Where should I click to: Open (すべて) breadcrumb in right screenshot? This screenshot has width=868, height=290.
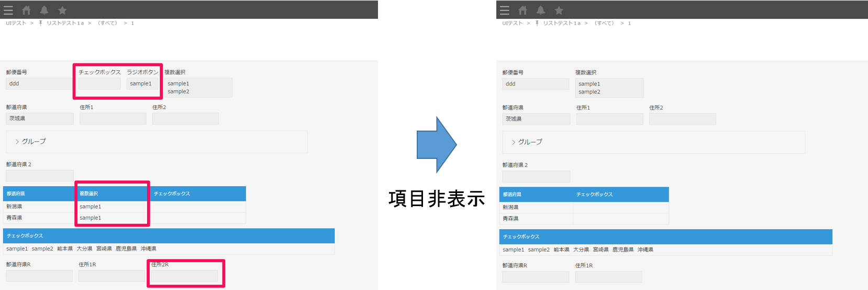604,23
